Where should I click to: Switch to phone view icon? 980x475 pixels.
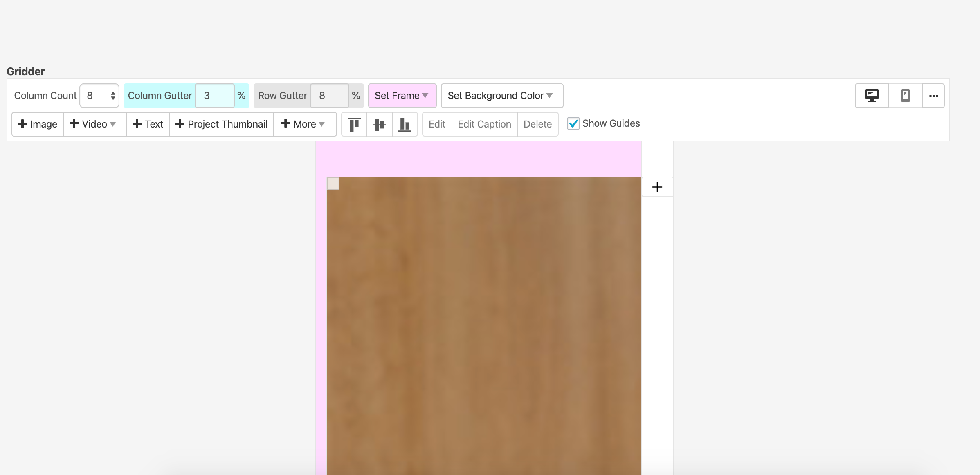(905, 96)
